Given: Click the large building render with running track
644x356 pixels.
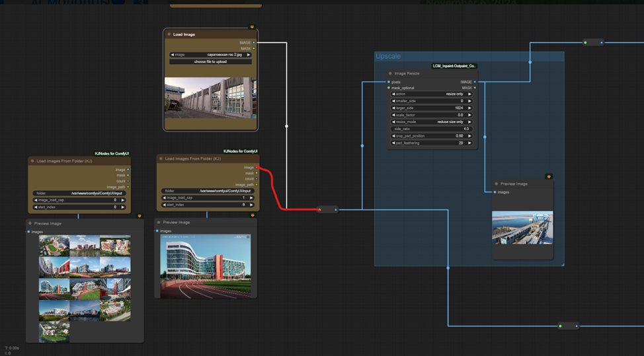Looking at the screenshot, I should [x=206, y=266].
